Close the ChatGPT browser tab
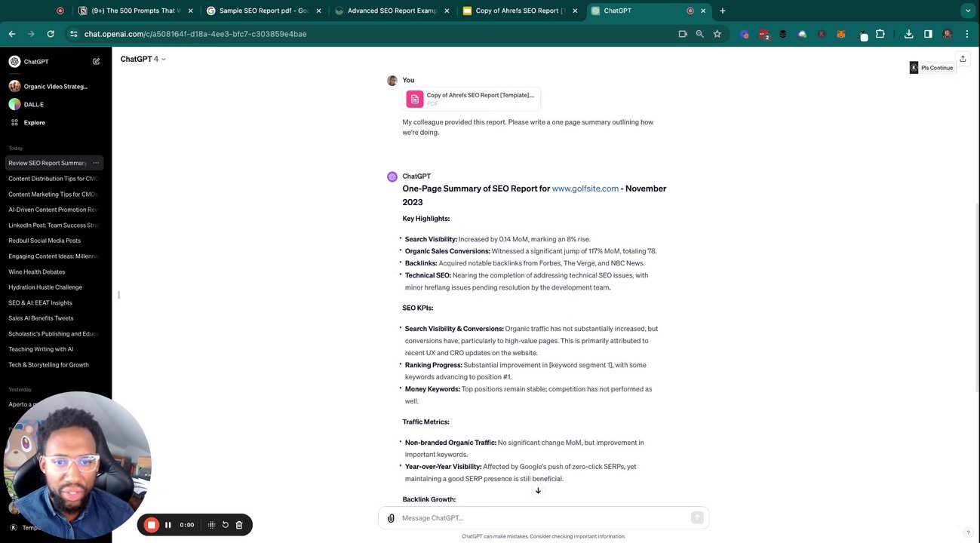 pos(704,11)
